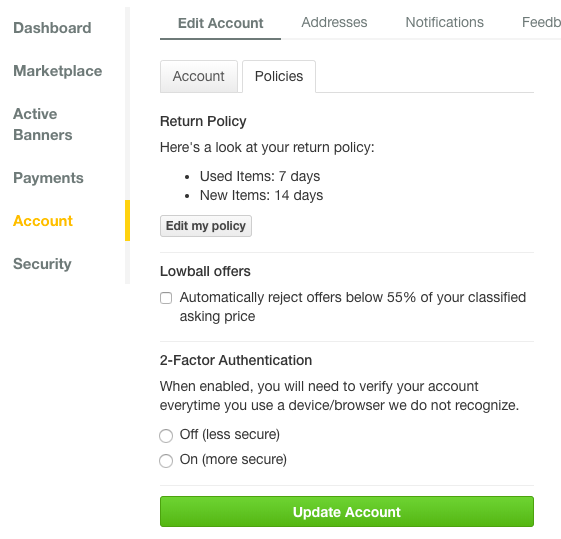
Task: Click the green Update Account button
Action: coord(347,511)
